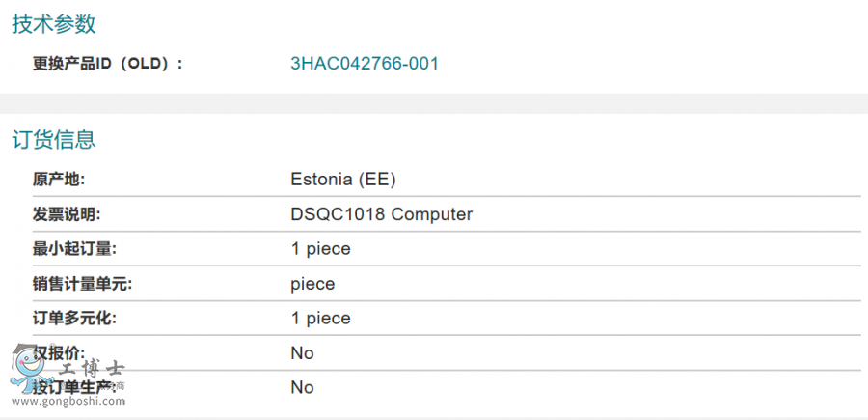This screenshot has width=868, height=420.
Task: Click the 销售计量单元 field label
Action: coord(82,284)
